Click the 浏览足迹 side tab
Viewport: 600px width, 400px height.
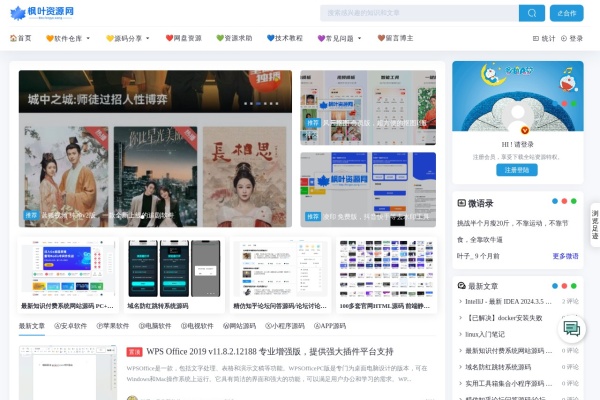pos(594,224)
